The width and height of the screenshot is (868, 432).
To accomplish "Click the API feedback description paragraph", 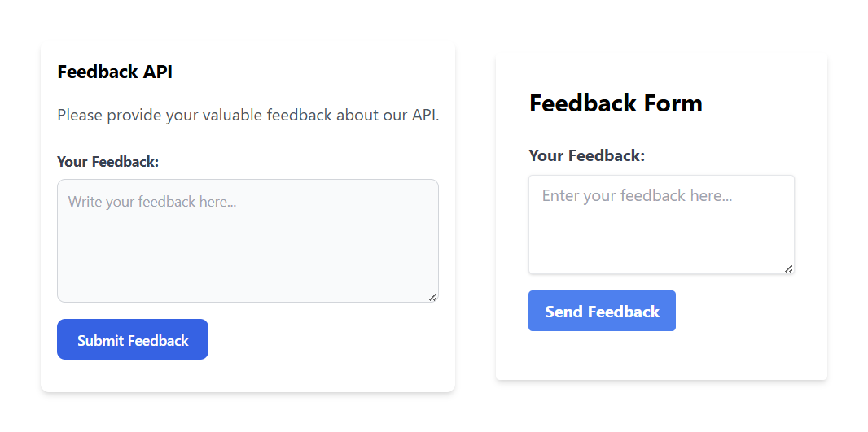I will coord(248,115).
